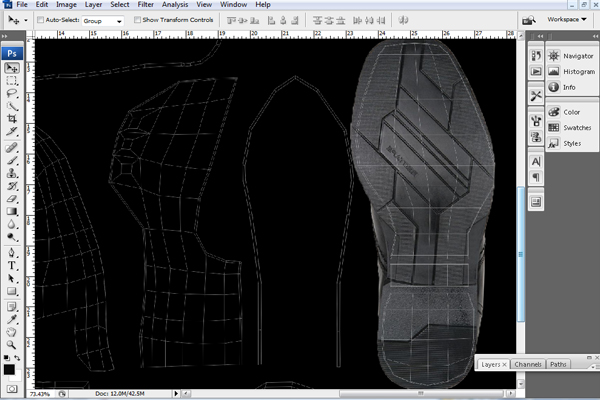The width and height of the screenshot is (600, 400).
Task: Select the Zoom tool
Action: 11,344
